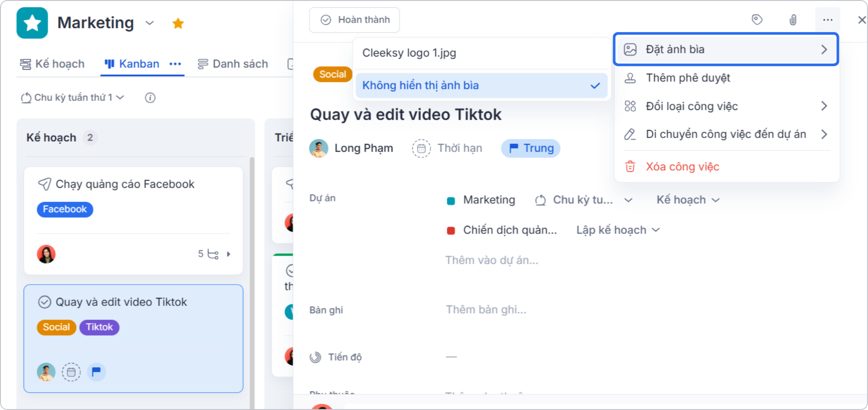Image resolution: width=868 pixels, height=410 pixels.
Task: Expand the Marketing project name dropdown
Action: coord(149,23)
